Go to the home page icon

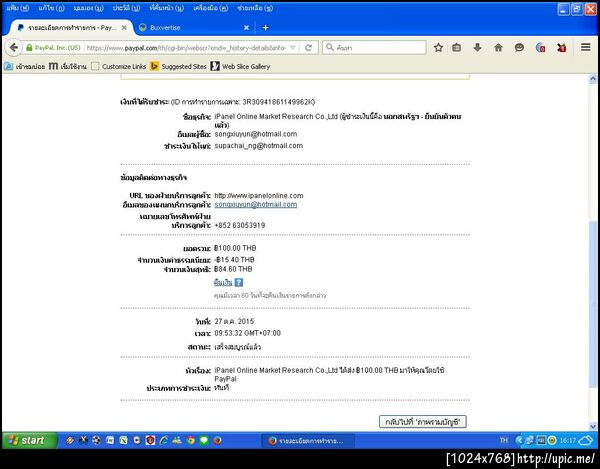498,47
